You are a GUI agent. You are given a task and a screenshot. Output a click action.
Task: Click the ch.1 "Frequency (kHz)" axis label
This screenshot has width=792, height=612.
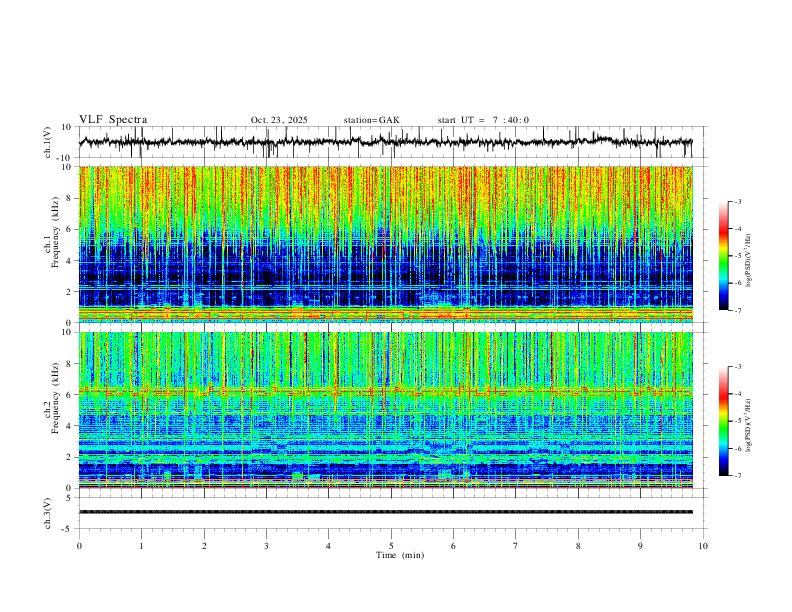click(x=55, y=233)
